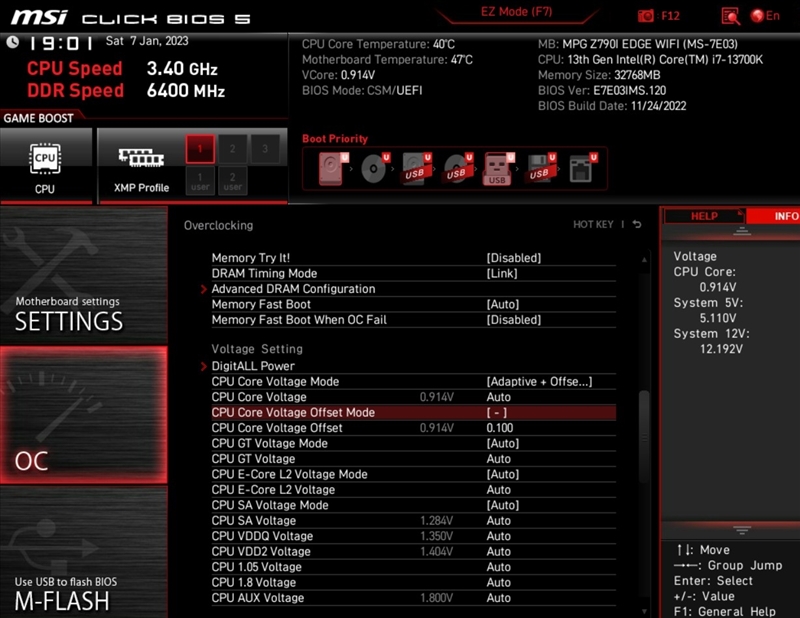Click the GAME BOOST label
Image resolution: width=800 pixels, height=618 pixels.
38,118
